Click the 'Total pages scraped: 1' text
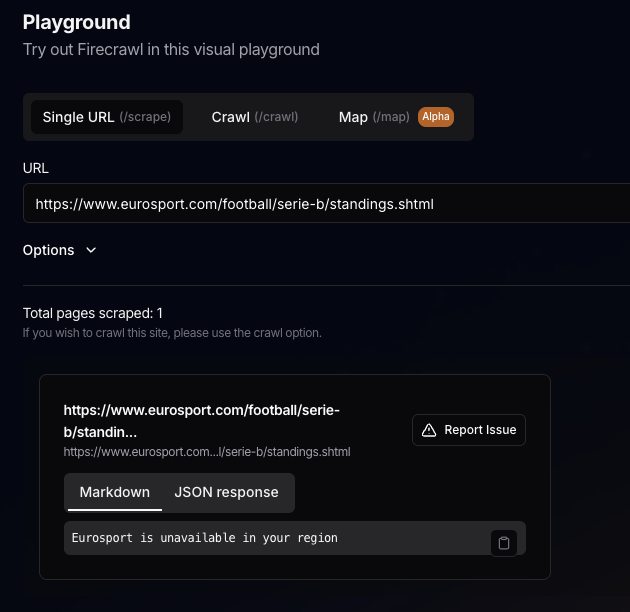630x612 pixels. pyautogui.click(x=93, y=313)
